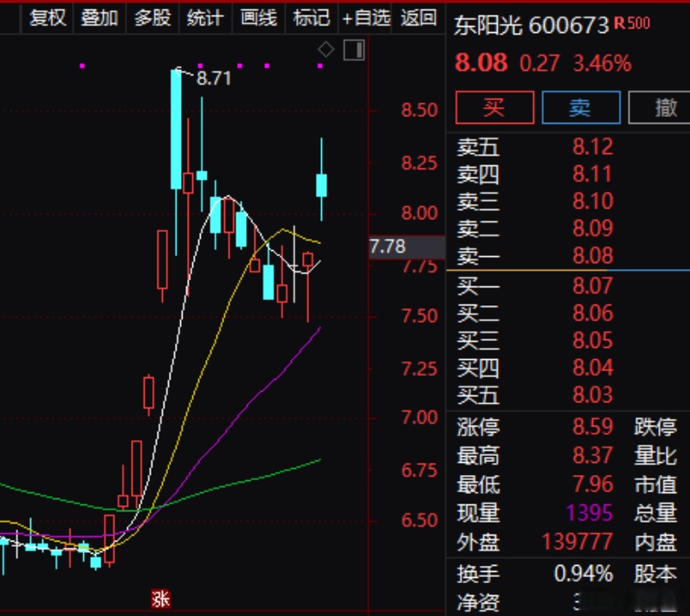
Task: Select the 卖二 price 8.09
Action: tap(593, 228)
